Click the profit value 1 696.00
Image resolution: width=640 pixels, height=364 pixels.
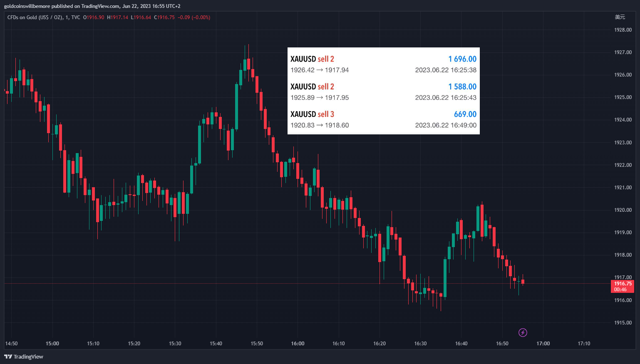tap(462, 59)
